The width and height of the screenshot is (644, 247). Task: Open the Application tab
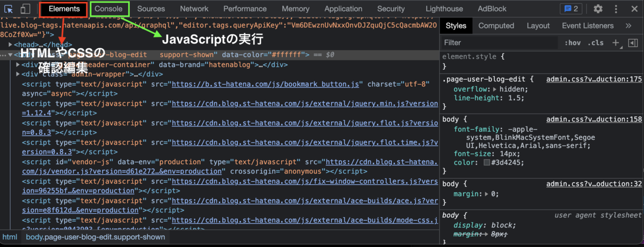point(343,9)
